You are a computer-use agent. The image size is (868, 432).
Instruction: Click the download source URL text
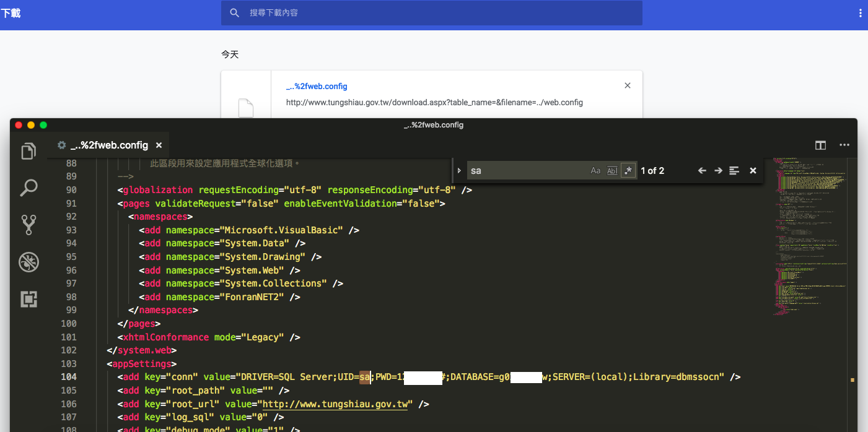tap(434, 103)
